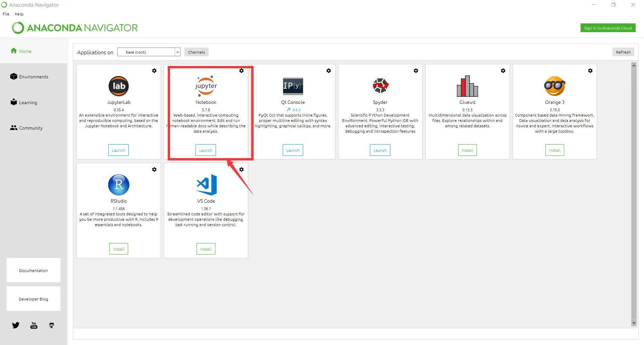This screenshot has height=345, width=644.
Task: Click the VS Code app icon
Action: tap(206, 185)
